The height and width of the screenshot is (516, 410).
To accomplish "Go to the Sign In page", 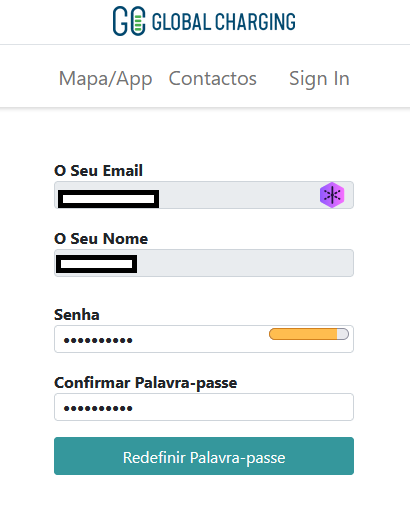I will [x=319, y=79].
